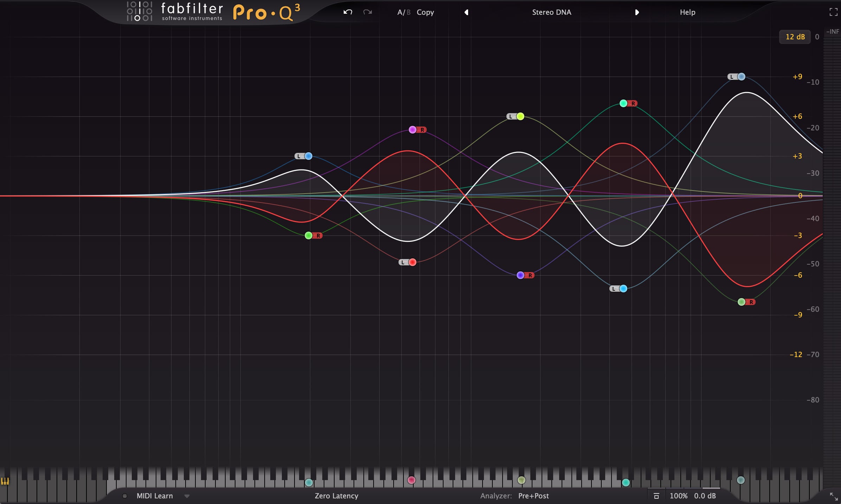This screenshot has height=504, width=841.
Task: Open the Analyzer Pre+Post settings
Action: point(533,496)
